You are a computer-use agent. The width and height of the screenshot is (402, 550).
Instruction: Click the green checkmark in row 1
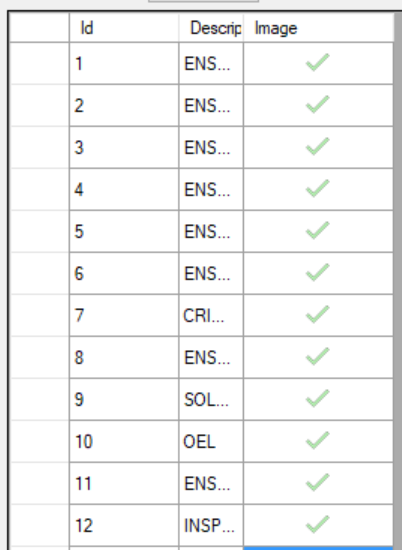tap(317, 63)
